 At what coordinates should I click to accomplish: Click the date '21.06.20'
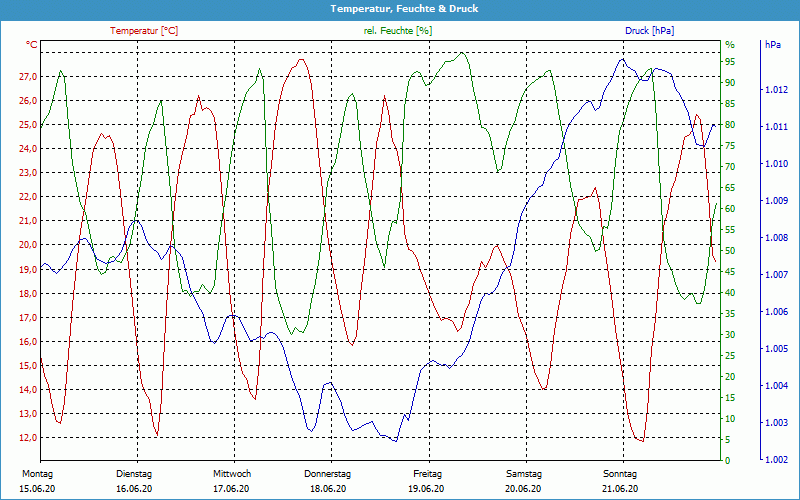[x=620, y=489]
